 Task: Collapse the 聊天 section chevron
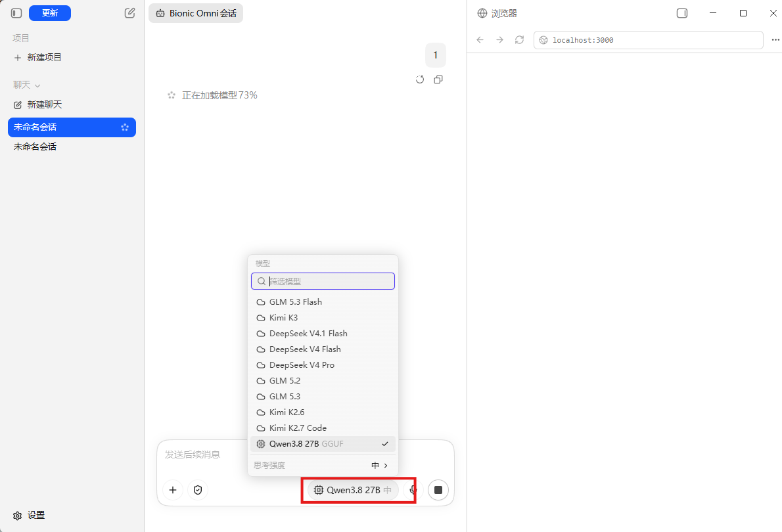(37, 86)
